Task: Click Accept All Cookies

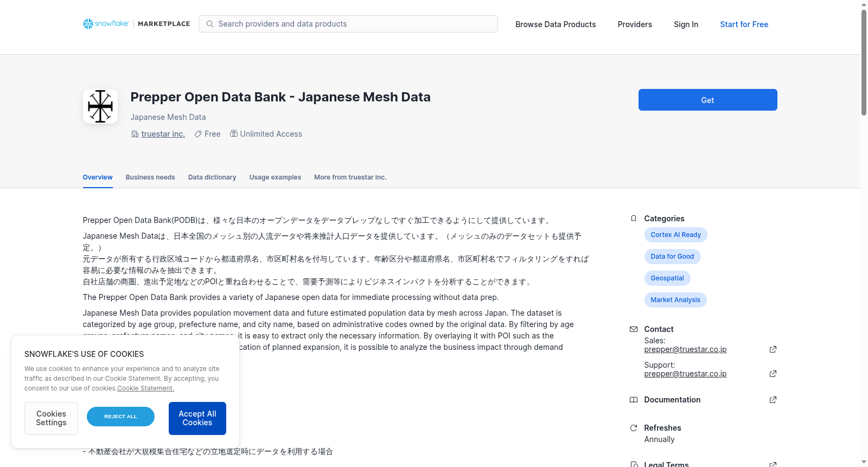Action: (x=197, y=418)
